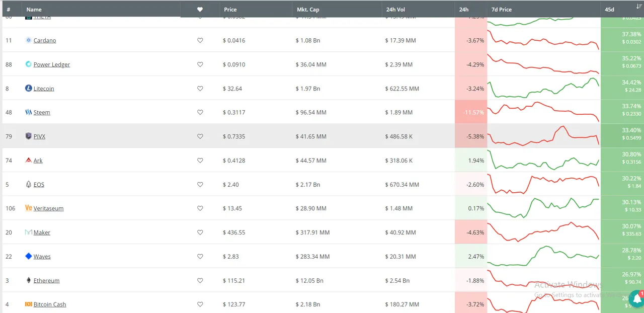Favorite Litecoin with its heart icon
644x313 pixels.
click(200, 89)
